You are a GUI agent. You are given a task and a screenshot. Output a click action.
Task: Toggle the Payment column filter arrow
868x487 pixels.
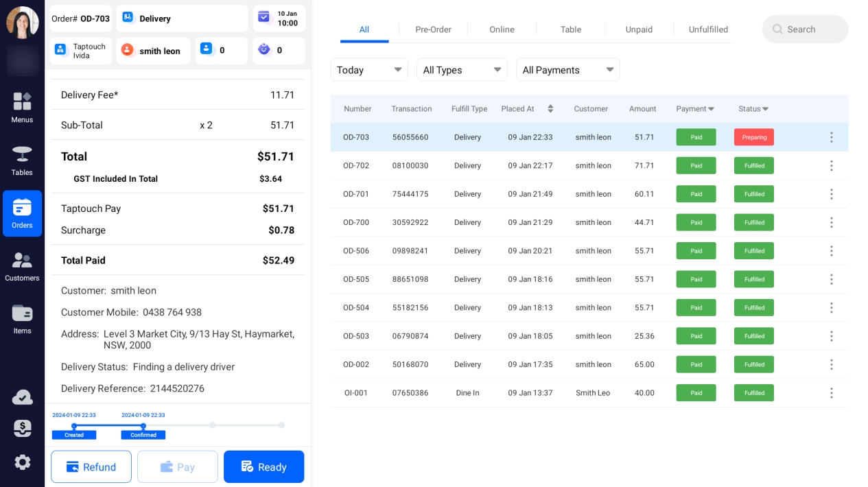point(711,109)
